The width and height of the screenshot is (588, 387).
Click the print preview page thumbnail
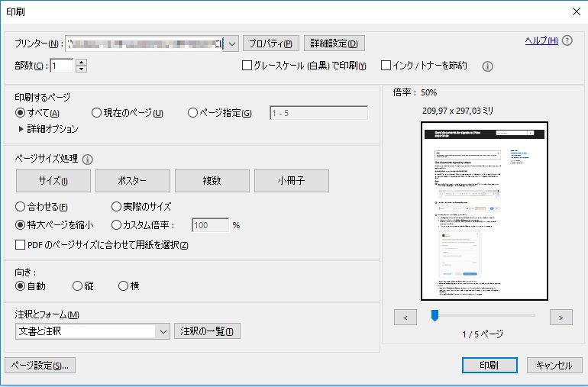[484, 211]
